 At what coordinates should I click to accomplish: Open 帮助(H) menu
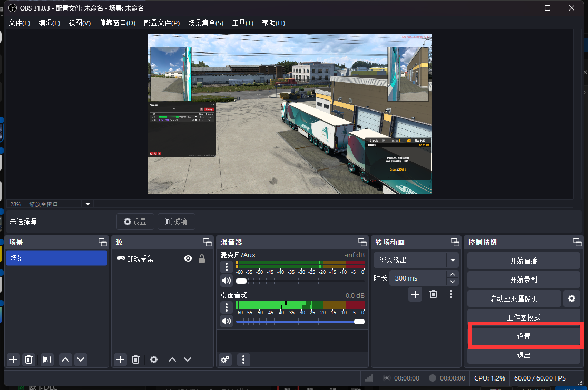273,23
